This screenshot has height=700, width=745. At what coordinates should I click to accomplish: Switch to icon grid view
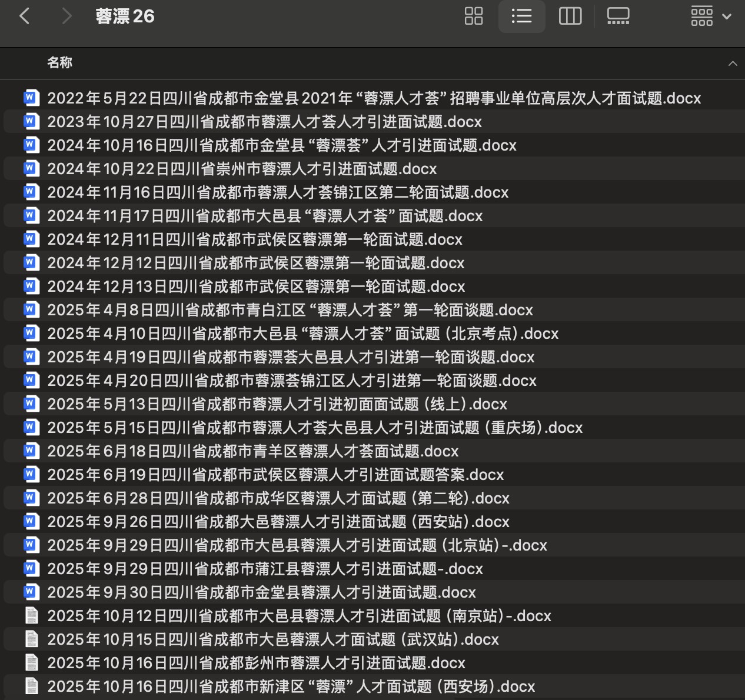473,16
